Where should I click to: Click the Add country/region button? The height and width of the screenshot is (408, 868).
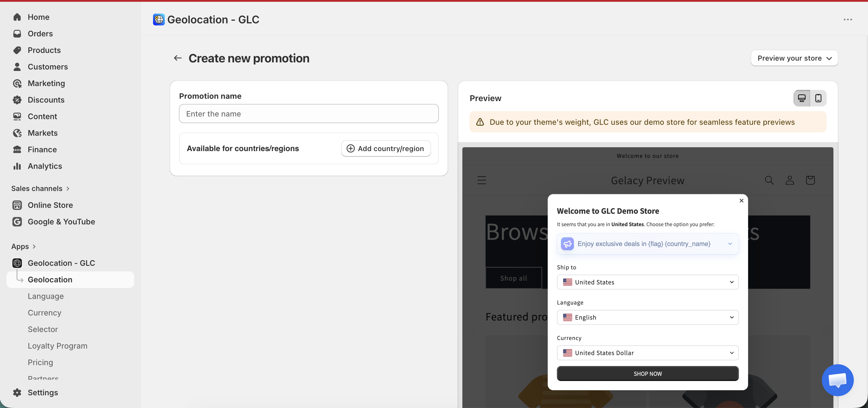(386, 148)
